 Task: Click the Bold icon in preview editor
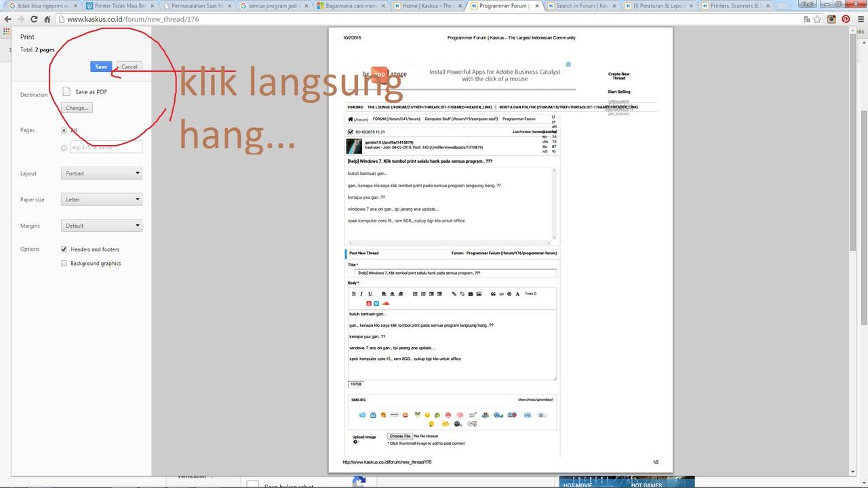point(353,293)
